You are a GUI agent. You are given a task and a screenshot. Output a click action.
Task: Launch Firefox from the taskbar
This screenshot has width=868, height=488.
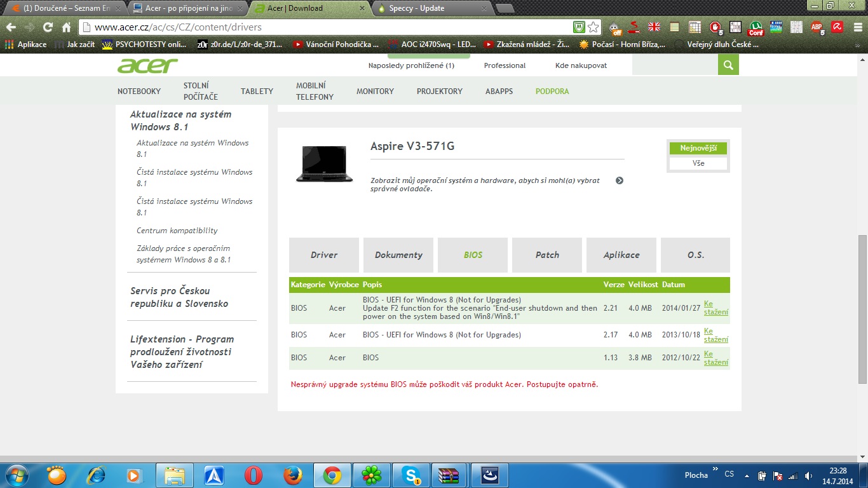293,475
